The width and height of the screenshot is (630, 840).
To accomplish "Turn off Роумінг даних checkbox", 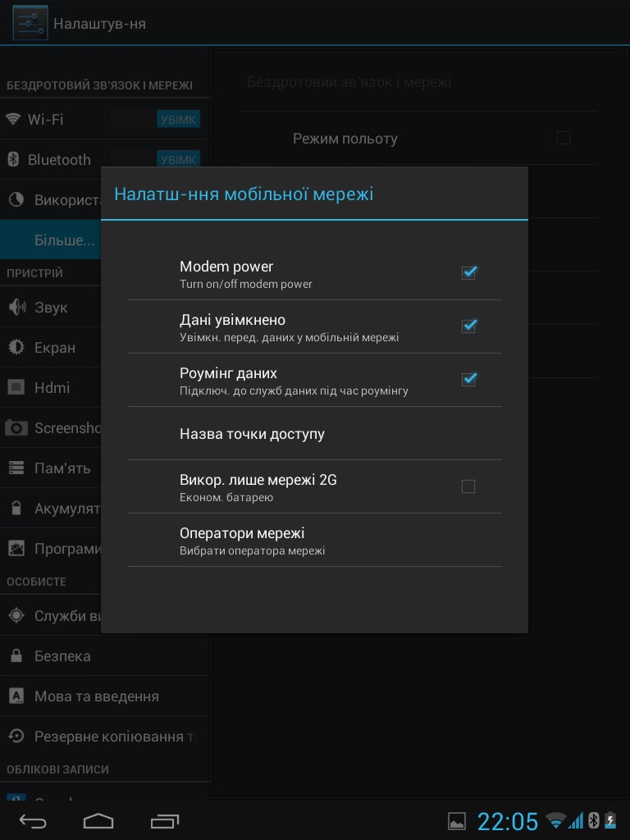I will click(468, 380).
